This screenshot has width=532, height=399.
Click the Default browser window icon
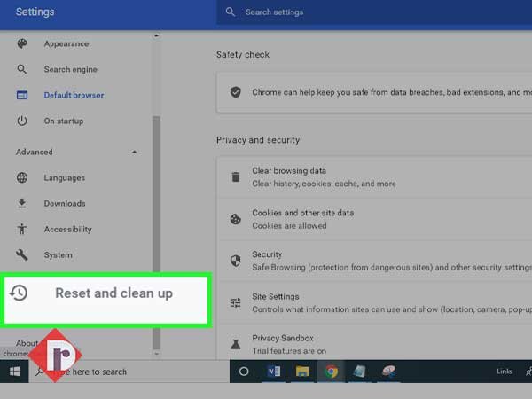coord(22,95)
